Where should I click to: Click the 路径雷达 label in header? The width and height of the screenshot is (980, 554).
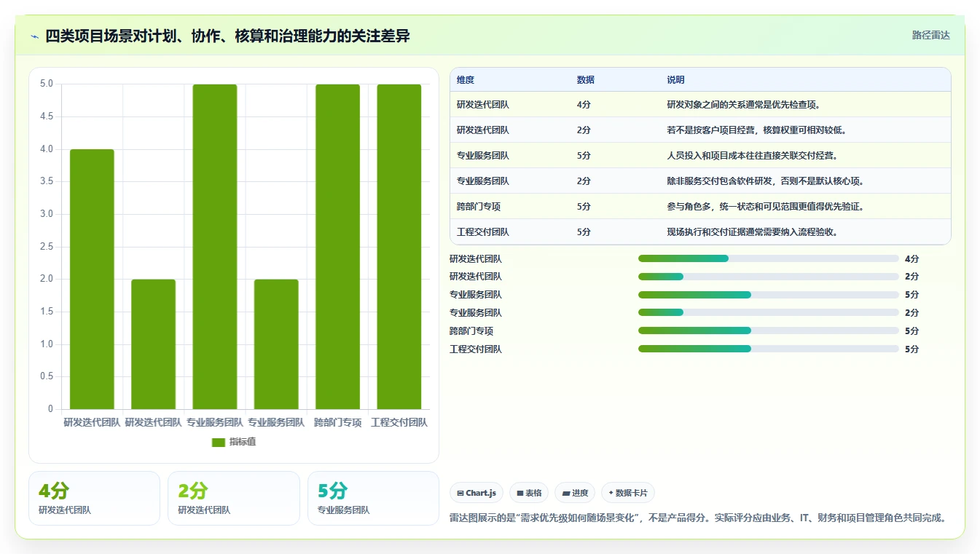point(930,35)
